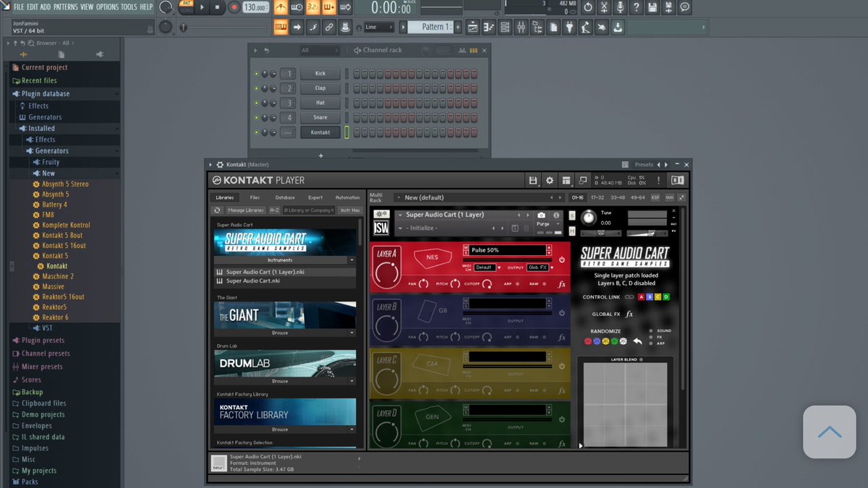Open Layer A MIDI channel Default dropdown

point(488,267)
